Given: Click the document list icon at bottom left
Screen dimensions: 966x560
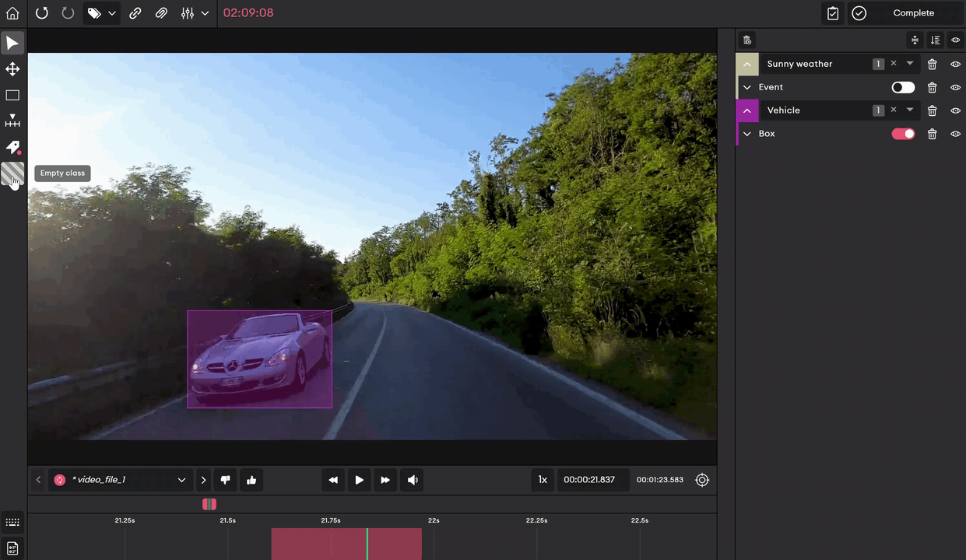Looking at the screenshot, I should [12, 548].
